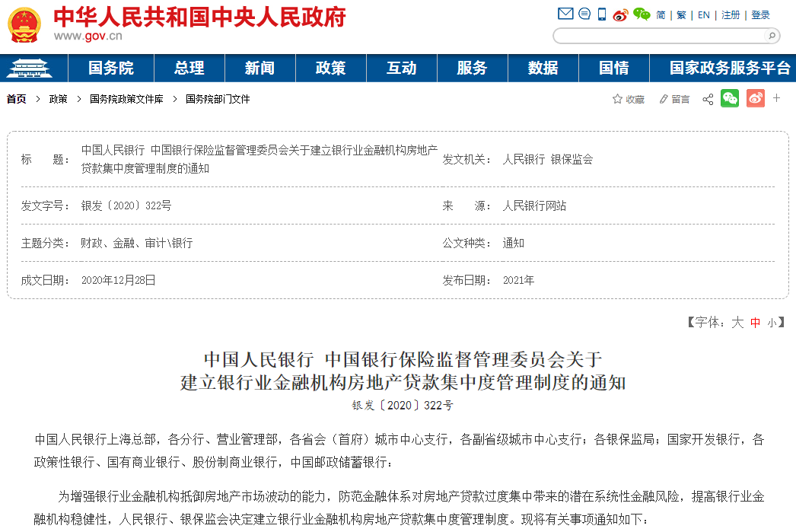Click the 登录 login link
Viewport: 796px width, 532px height.
(x=760, y=15)
